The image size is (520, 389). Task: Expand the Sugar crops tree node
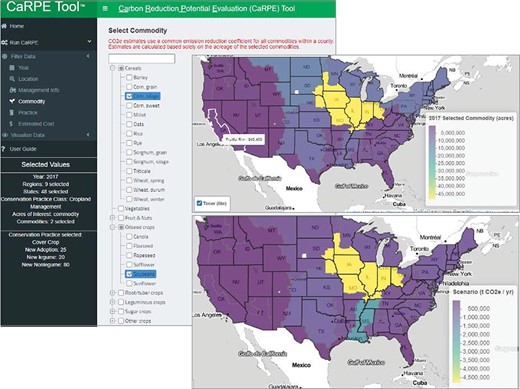coord(112,311)
